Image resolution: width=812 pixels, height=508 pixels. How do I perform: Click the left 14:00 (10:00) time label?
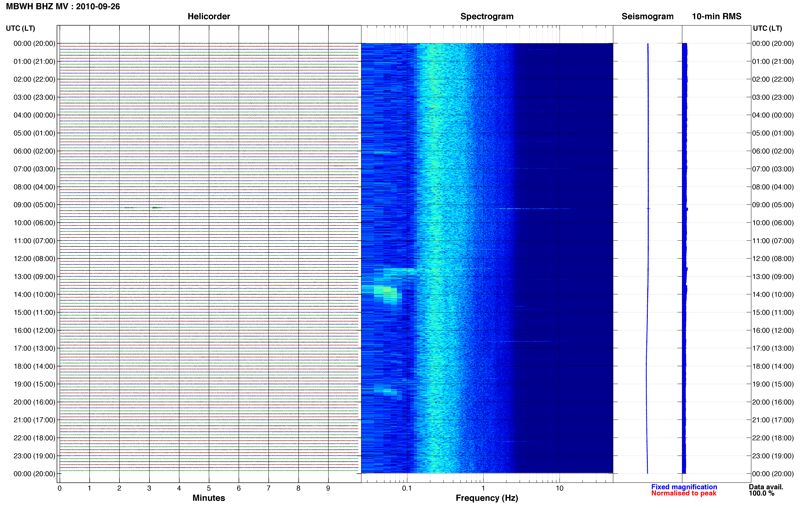coord(34,295)
